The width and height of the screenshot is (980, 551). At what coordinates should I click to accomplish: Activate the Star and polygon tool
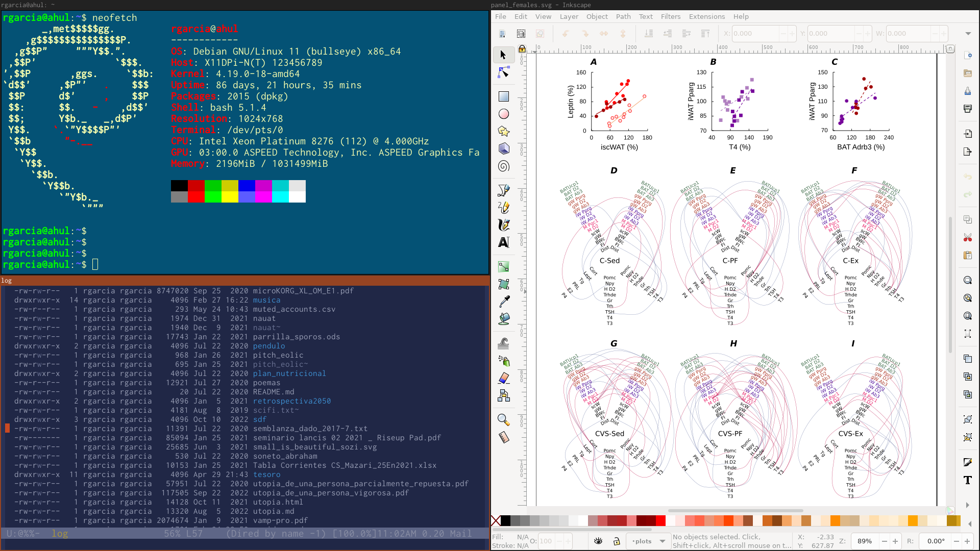tap(504, 131)
